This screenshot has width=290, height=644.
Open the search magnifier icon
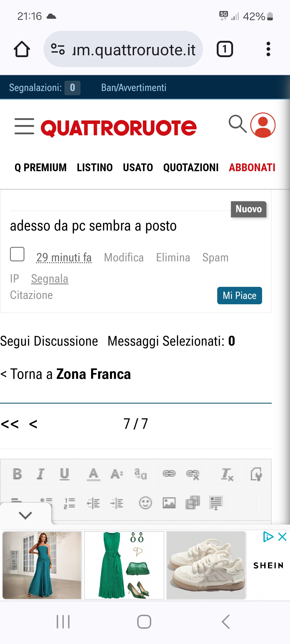(x=237, y=124)
